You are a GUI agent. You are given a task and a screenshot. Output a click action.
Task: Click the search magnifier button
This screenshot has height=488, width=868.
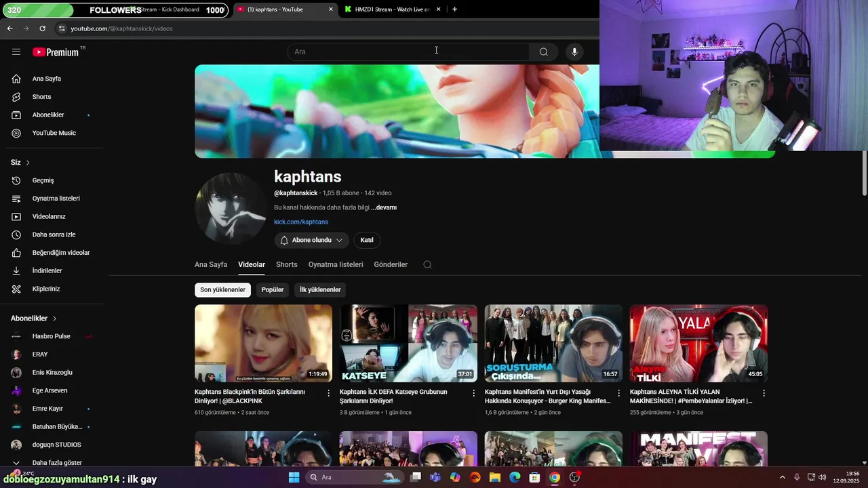point(544,52)
